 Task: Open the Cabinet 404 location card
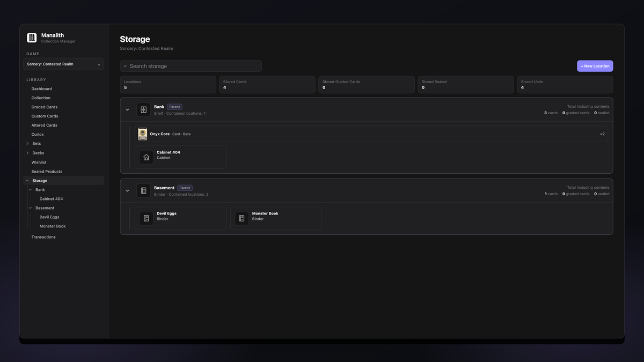tap(180, 157)
